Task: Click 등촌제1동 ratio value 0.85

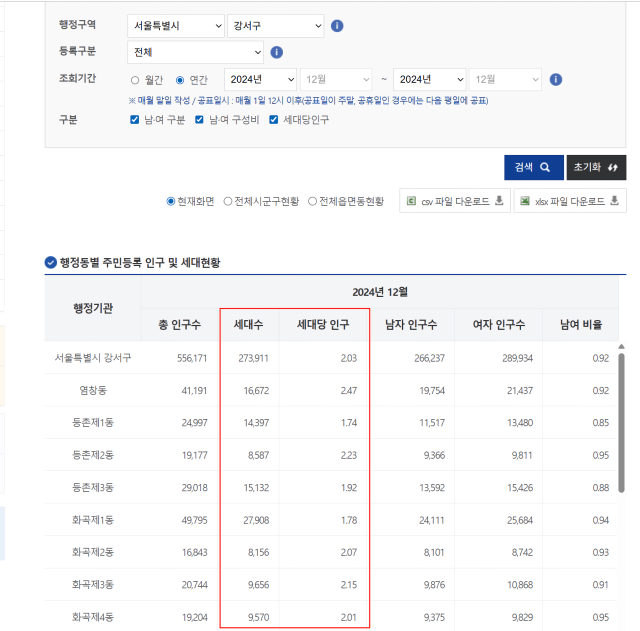Action: pyautogui.click(x=601, y=423)
